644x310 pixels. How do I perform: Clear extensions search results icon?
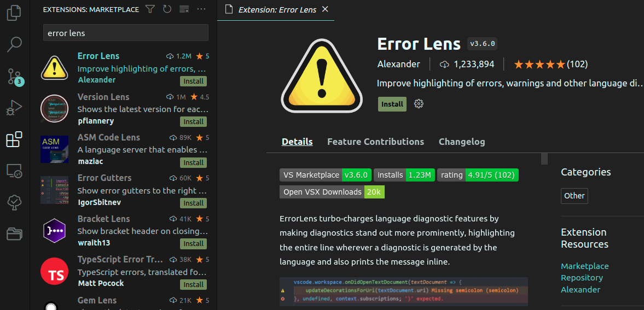coord(184,9)
